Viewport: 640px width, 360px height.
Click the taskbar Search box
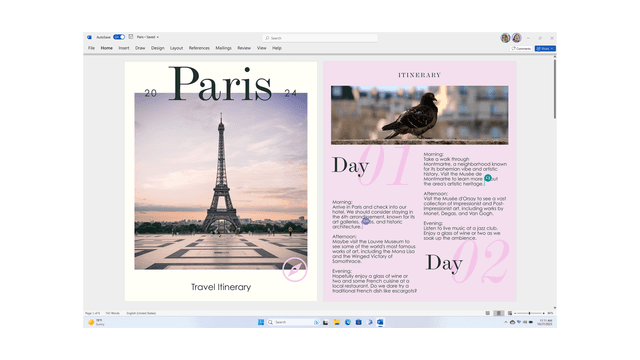[x=293, y=322]
